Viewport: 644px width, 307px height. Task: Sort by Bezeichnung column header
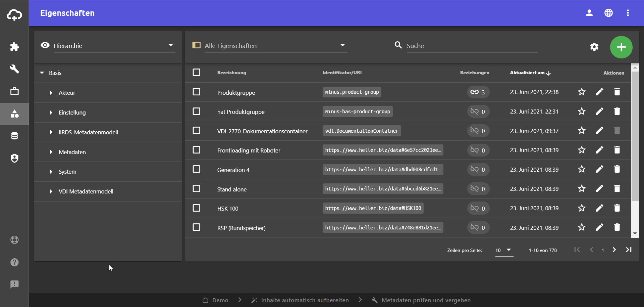[x=231, y=73]
